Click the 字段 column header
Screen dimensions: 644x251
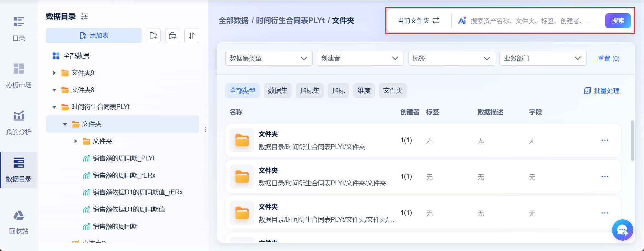(x=535, y=112)
